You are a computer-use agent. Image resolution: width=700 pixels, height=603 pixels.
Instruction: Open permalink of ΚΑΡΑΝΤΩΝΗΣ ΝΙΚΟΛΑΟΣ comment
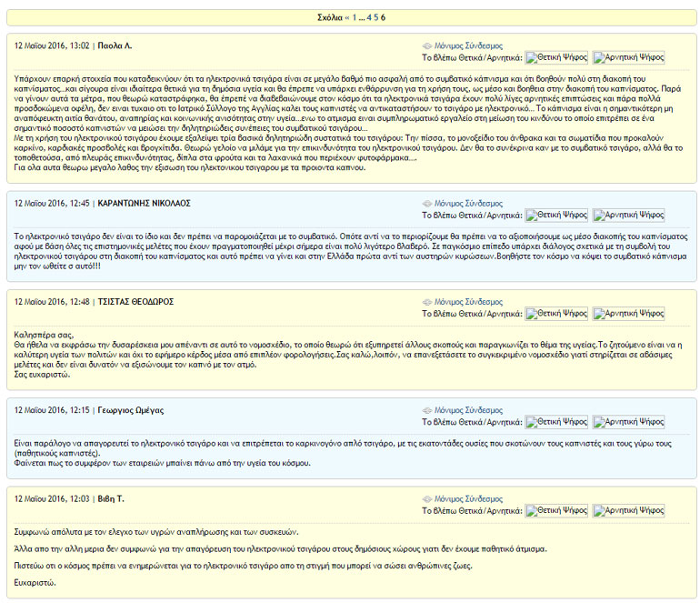467,203
